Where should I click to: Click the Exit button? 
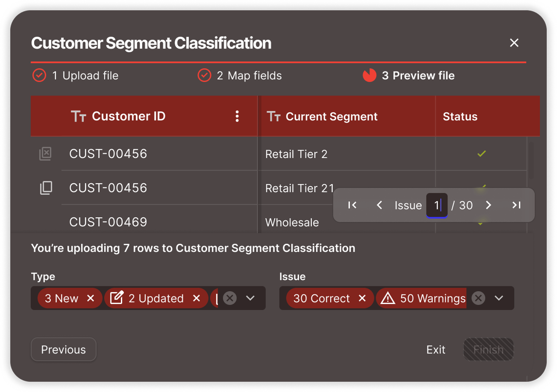pos(436,350)
